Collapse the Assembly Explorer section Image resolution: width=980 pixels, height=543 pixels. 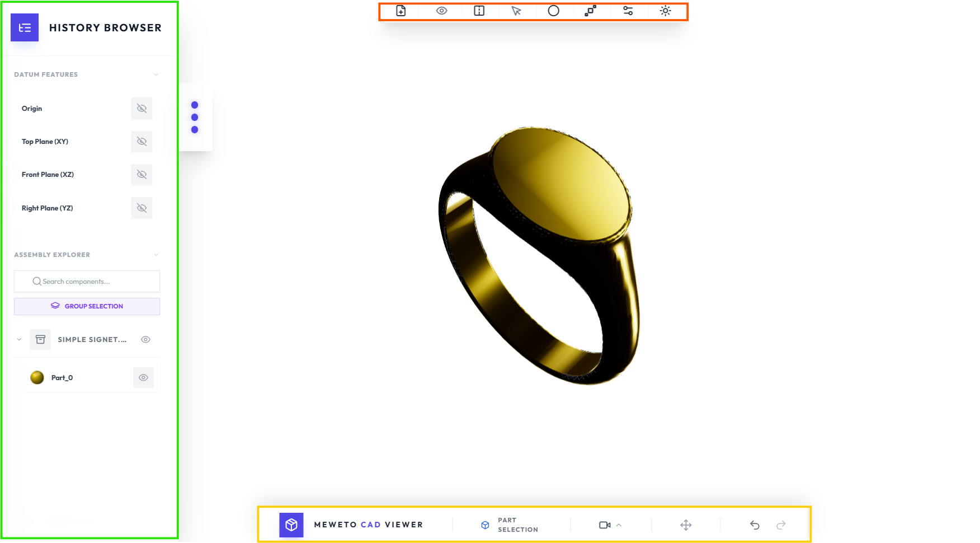(x=156, y=255)
